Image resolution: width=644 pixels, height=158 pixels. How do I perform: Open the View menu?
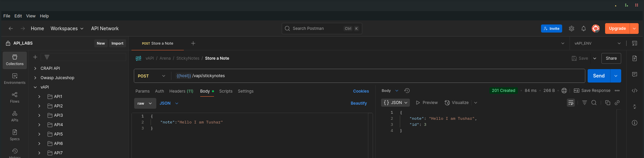pos(31,16)
